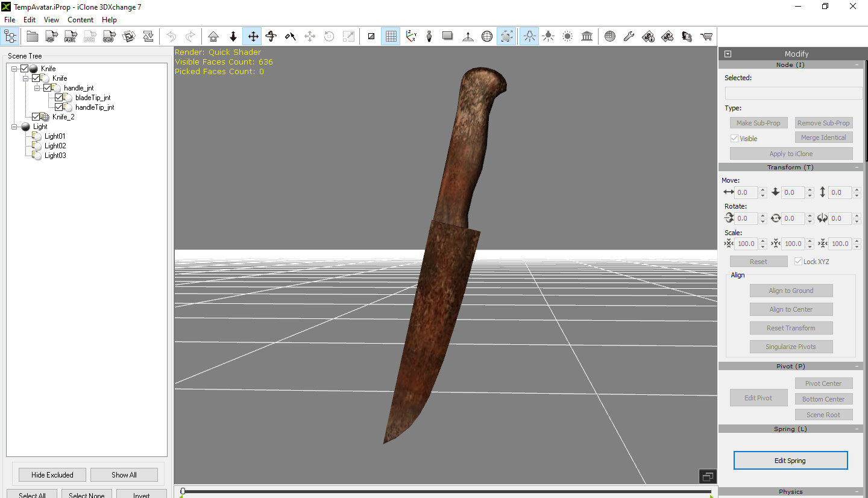
Task: Export the scene with the OBJ export icon
Action: point(108,36)
